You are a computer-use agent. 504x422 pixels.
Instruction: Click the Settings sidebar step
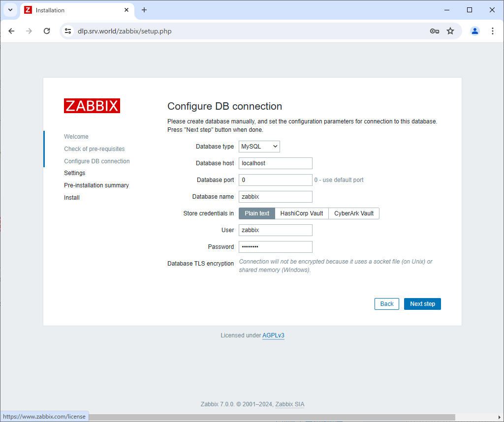[75, 173]
